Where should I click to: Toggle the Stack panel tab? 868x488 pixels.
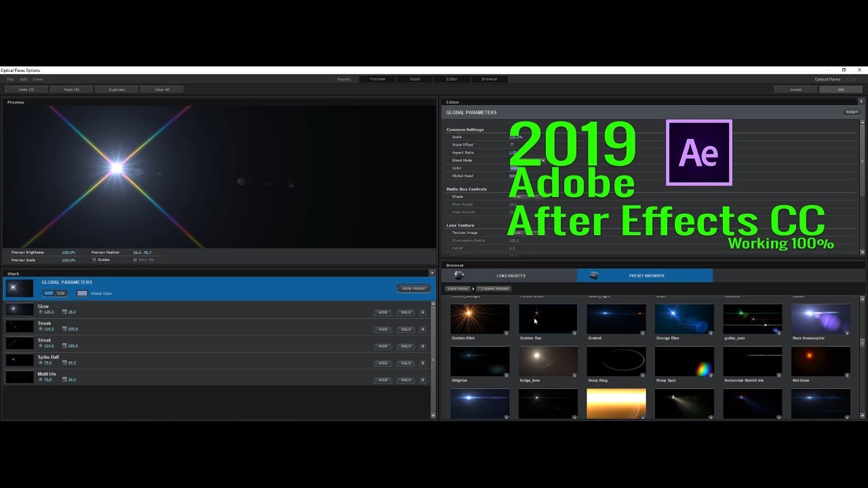click(x=415, y=79)
